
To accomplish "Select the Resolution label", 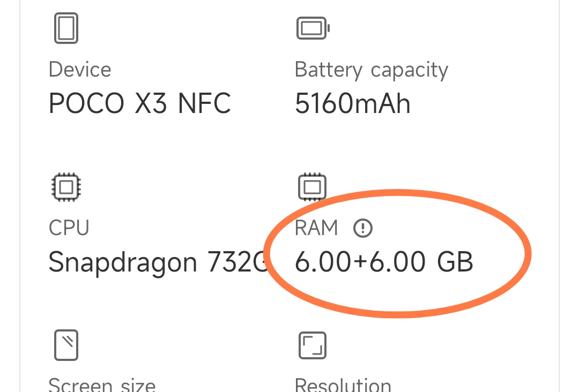I will pos(343,385).
